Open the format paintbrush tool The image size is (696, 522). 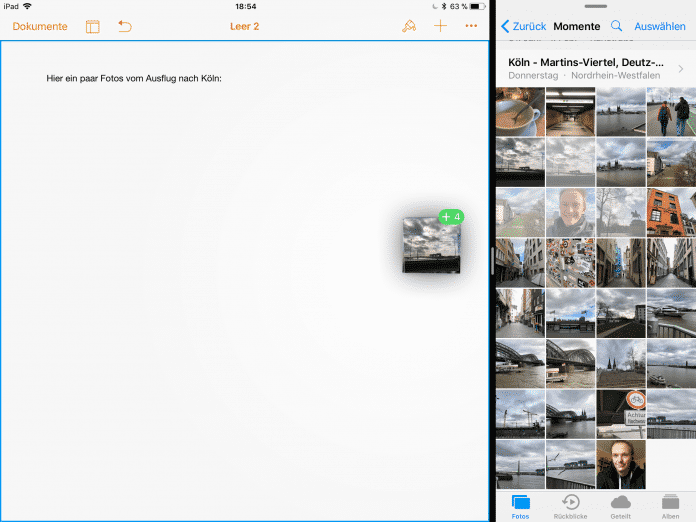tap(409, 26)
